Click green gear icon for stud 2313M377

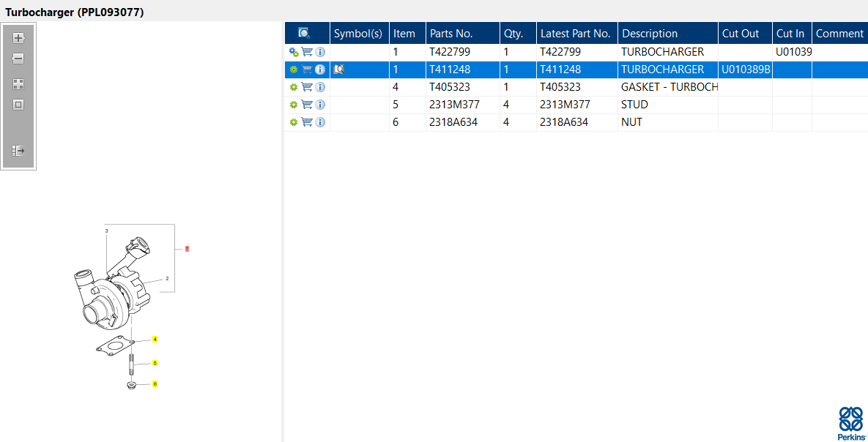294,105
